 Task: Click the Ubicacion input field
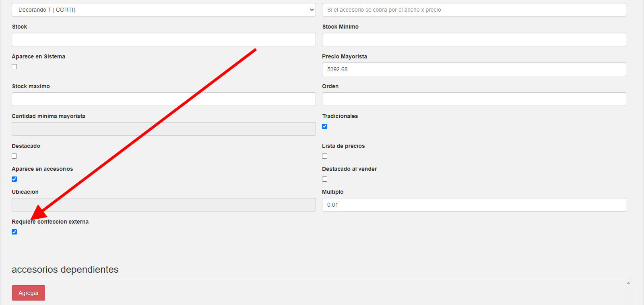(x=163, y=205)
